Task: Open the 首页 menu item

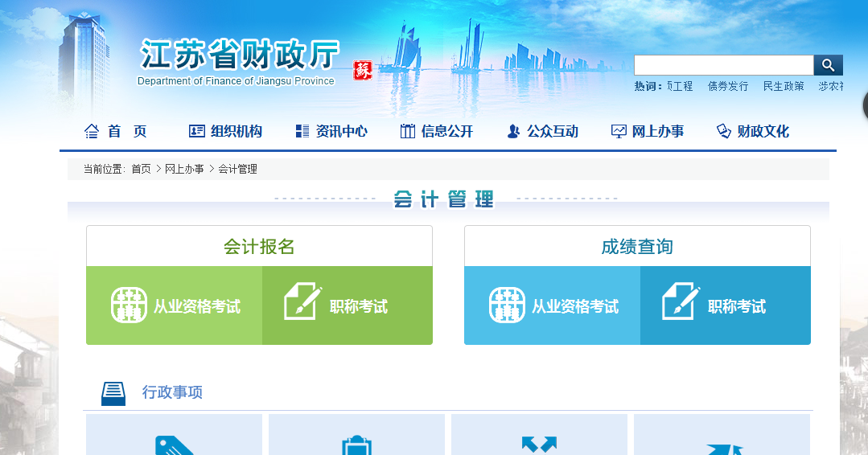Action: tap(127, 132)
